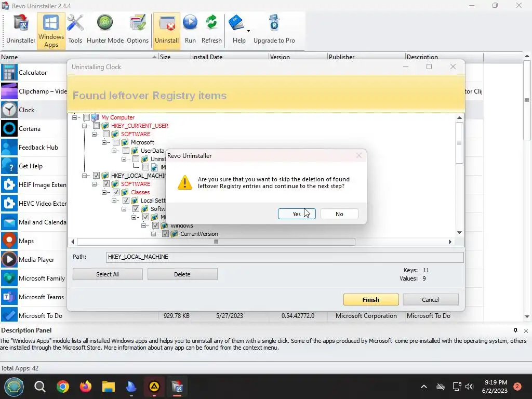The image size is (532, 399).
Task: Open the Help dropdown arrow
Action: point(248,31)
